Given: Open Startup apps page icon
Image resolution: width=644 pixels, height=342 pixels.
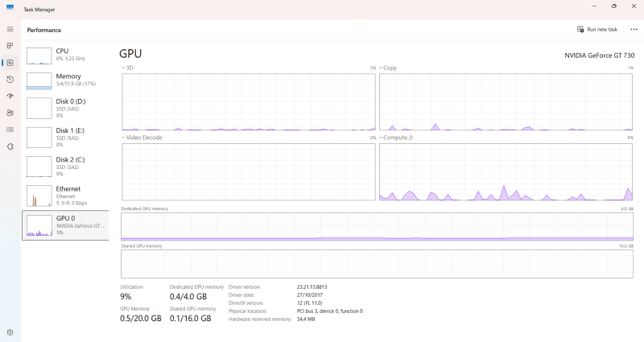Looking at the screenshot, I should click(10, 97).
